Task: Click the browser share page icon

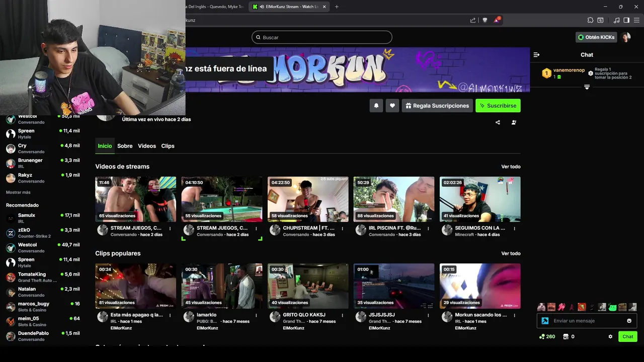Action: click(473, 20)
